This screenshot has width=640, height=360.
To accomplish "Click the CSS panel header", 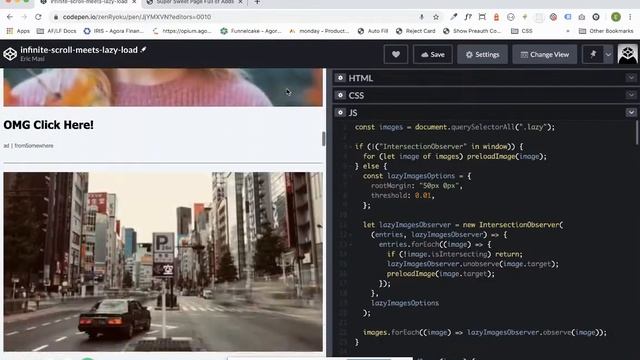I will pyautogui.click(x=486, y=95).
